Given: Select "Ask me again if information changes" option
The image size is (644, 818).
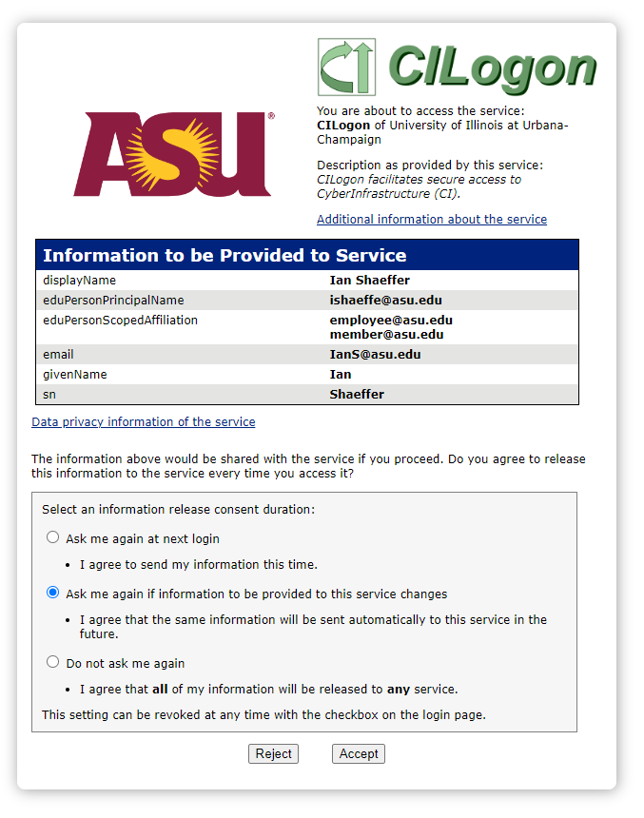Looking at the screenshot, I should pyautogui.click(x=53, y=593).
